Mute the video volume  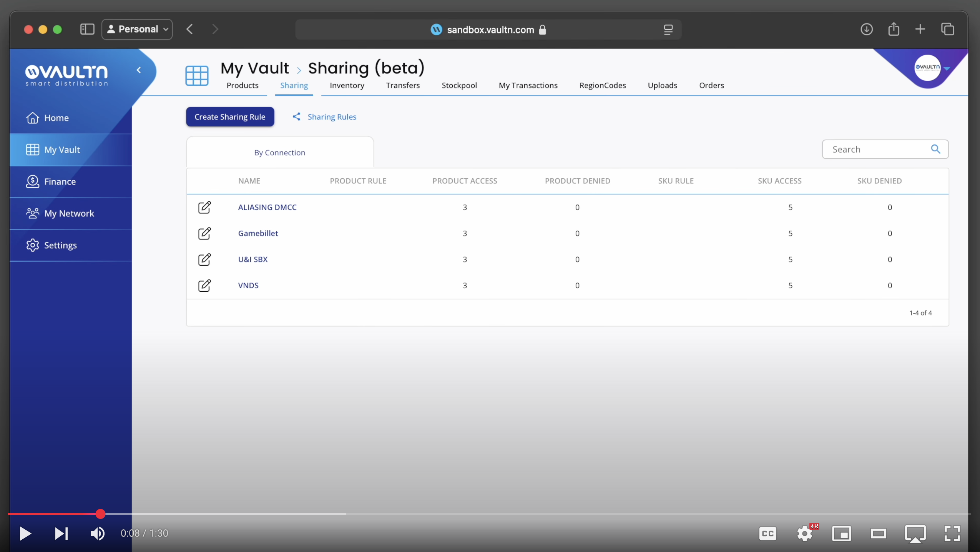coord(97,533)
